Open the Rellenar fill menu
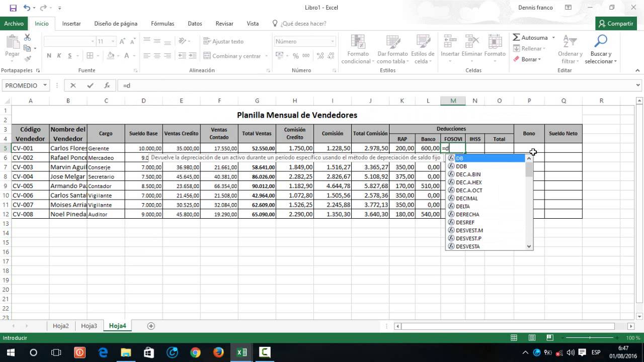Viewport: 644px width, 362px height. [529, 49]
